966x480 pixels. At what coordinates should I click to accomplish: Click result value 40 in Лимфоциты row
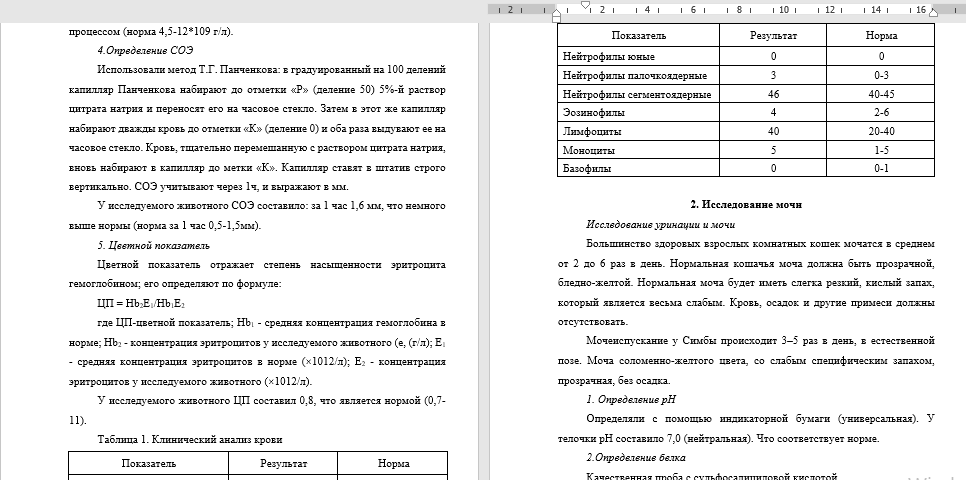click(x=773, y=132)
